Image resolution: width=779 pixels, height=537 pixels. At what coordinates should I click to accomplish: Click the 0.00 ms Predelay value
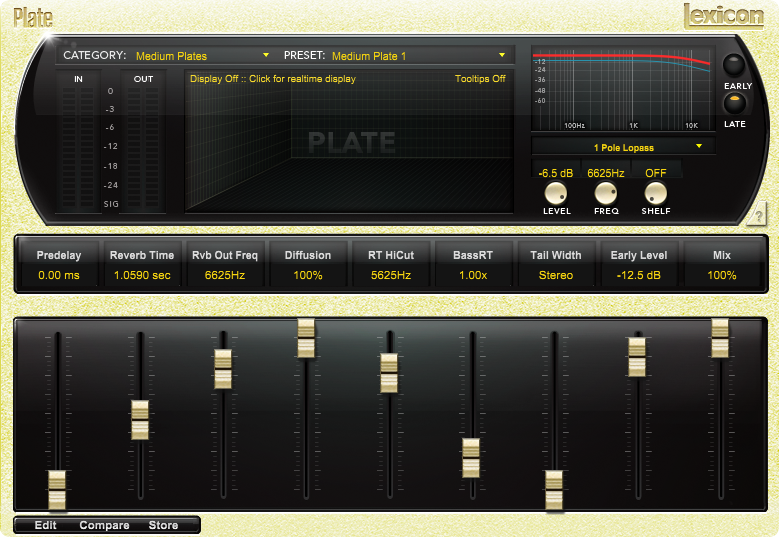click(59, 275)
